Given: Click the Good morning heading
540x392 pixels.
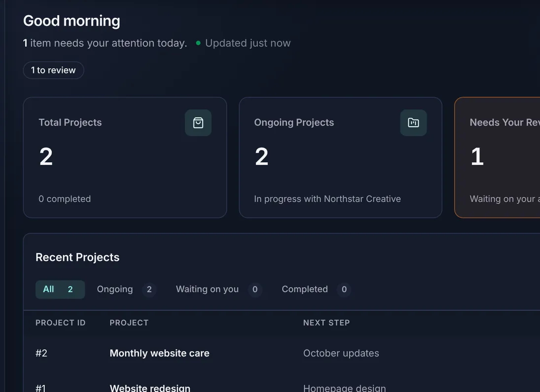Looking at the screenshot, I should [72, 21].
